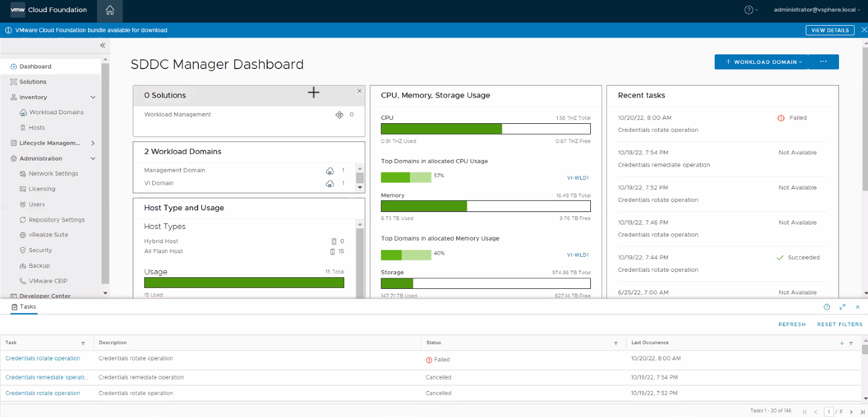
Task: Open Security in the sidebar
Action: tap(40, 250)
